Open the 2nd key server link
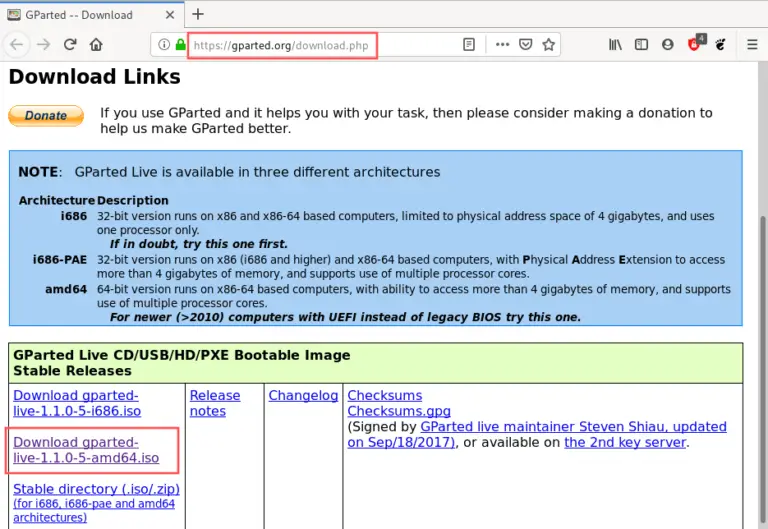Viewport: 768px width, 529px height. (x=625, y=442)
